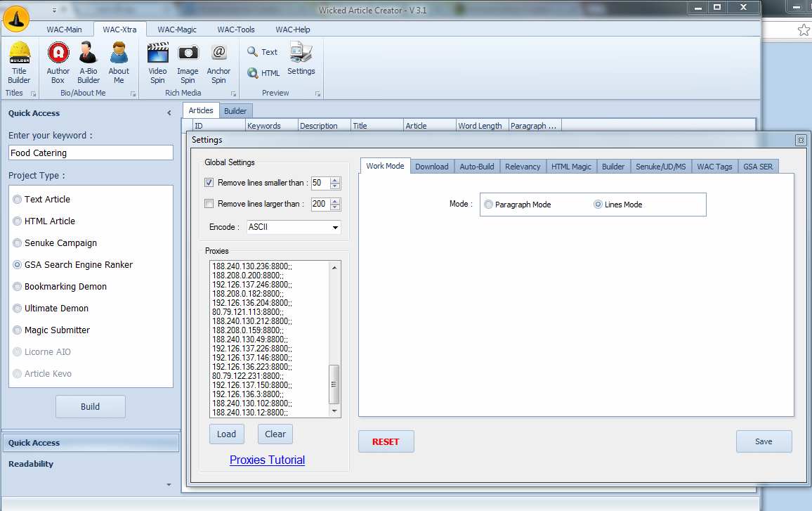
Task: Expand the Titles group launcher
Action: coord(34,93)
